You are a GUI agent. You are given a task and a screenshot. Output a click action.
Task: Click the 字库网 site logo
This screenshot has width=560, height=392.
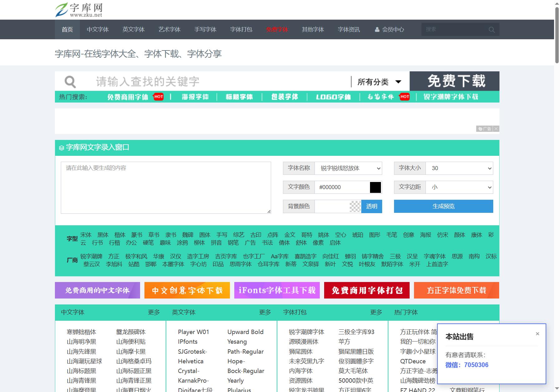click(79, 10)
